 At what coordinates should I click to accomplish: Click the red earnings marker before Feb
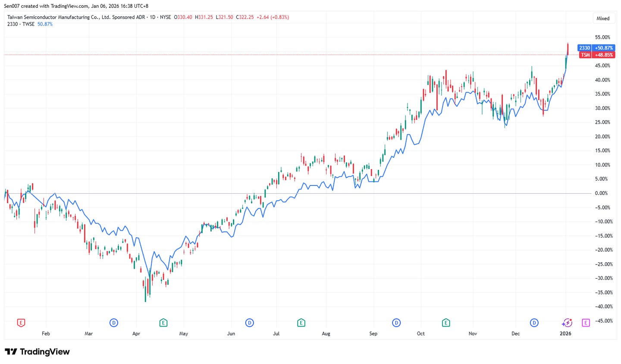coord(21,323)
